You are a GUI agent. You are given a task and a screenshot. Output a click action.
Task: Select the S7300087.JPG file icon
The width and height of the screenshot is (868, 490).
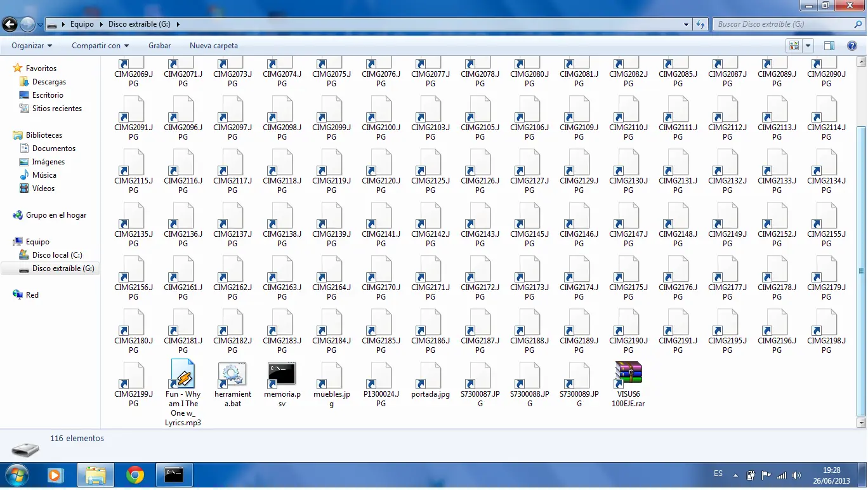pyautogui.click(x=480, y=374)
